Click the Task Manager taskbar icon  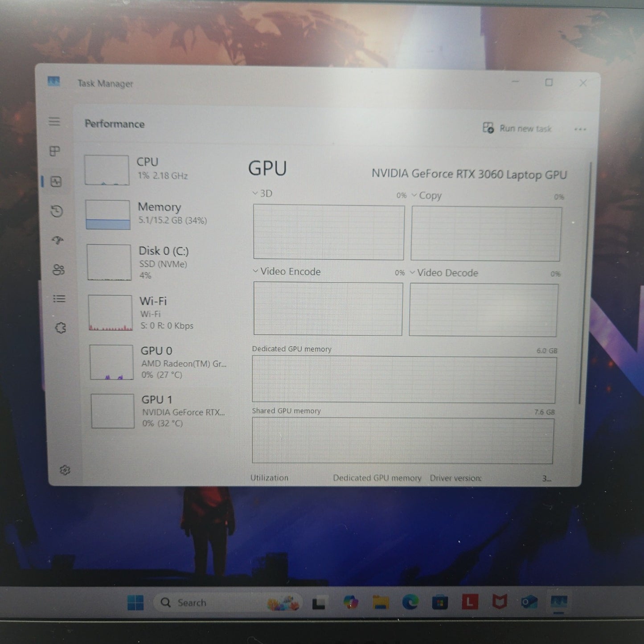point(559,603)
